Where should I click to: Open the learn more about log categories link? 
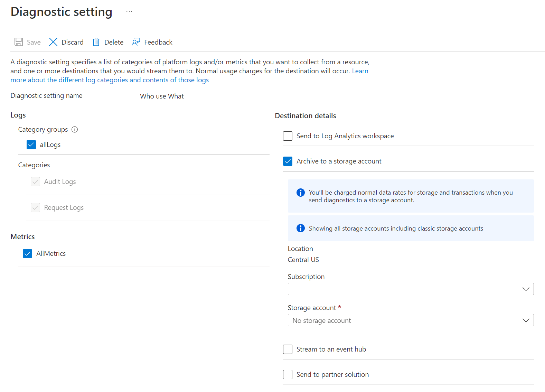pyautogui.click(x=109, y=80)
